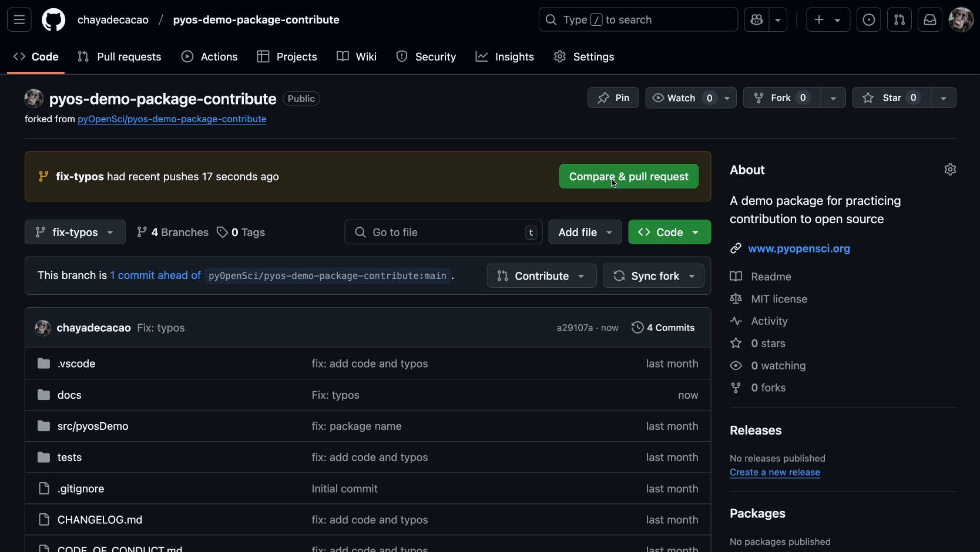Open the fix-typos branch selector
The image size is (980, 552).
pos(75,233)
